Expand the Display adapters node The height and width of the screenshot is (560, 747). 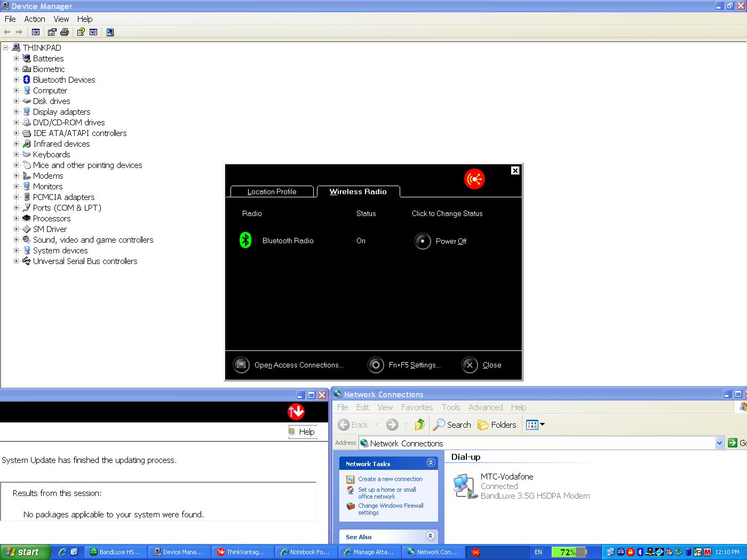16,112
